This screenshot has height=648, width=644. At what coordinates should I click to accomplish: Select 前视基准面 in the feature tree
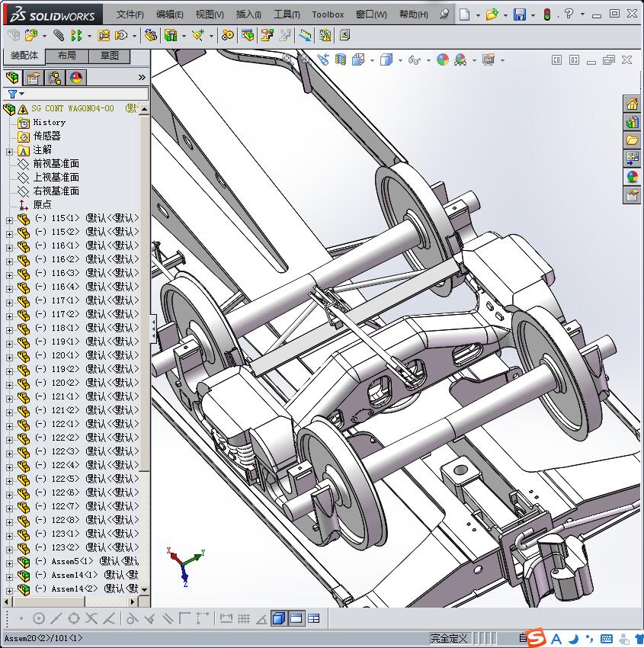tap(56, 164)
